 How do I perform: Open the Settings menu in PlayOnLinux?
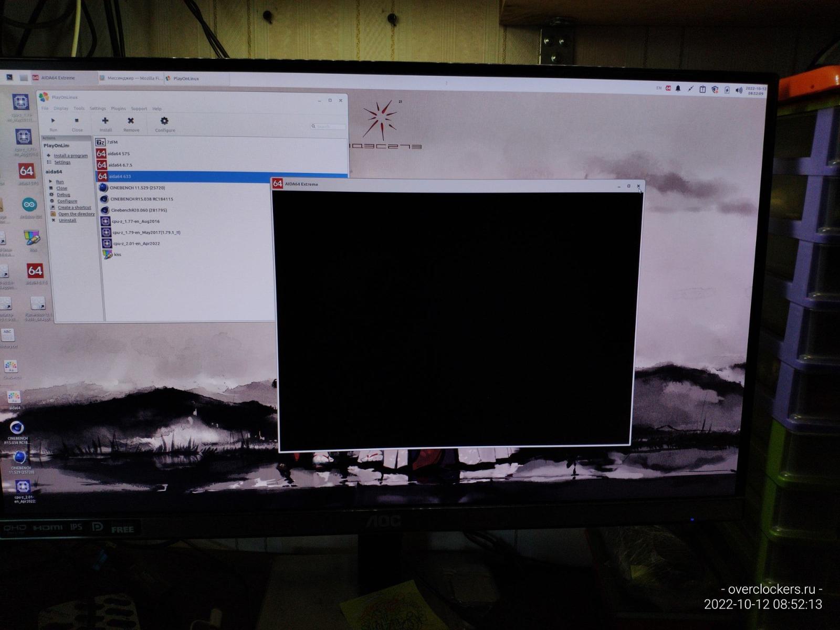[x=98, y=109]
